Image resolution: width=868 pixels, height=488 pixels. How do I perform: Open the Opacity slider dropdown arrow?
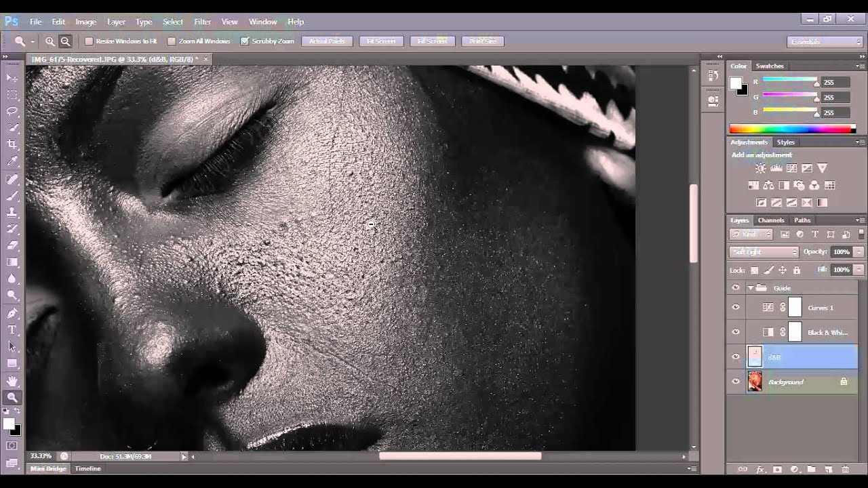coord(859,252)
